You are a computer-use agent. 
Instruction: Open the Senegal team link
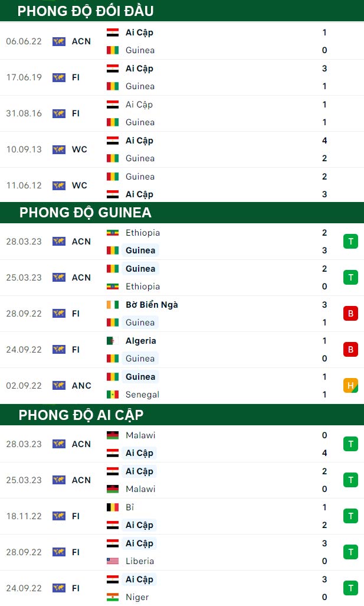click(142, 395)
